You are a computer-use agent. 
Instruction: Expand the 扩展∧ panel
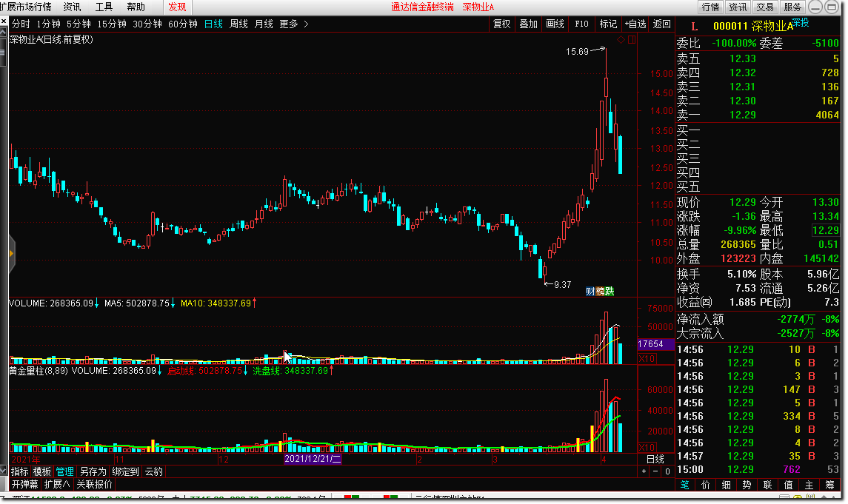pos(57,484)
